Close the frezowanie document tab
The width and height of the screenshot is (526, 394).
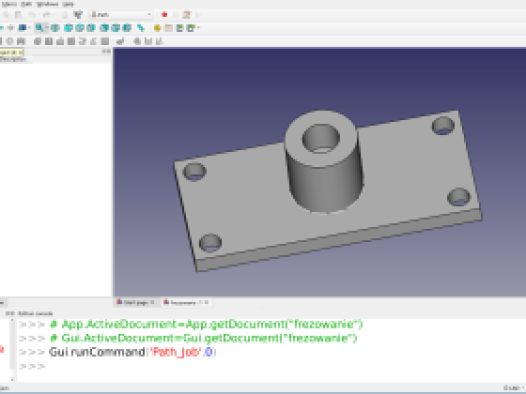207,302
